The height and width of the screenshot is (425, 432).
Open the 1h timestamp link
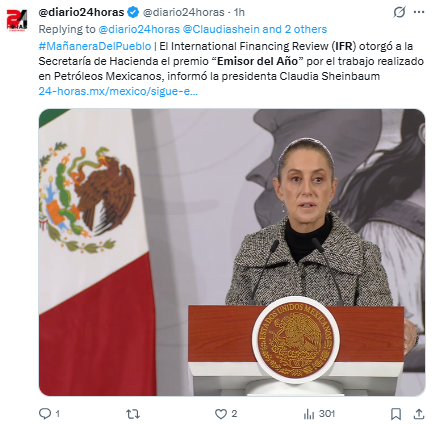click(239, 12)
